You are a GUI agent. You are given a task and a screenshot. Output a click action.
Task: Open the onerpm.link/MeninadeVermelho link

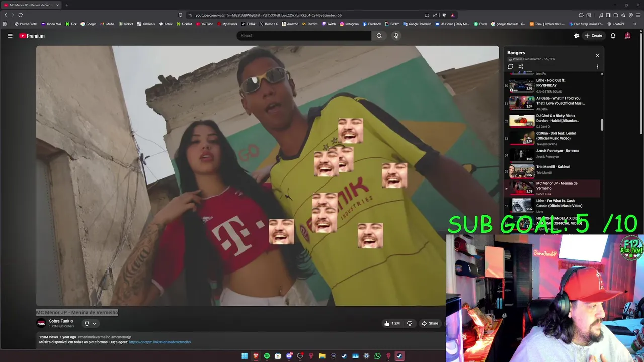[160, 342]
